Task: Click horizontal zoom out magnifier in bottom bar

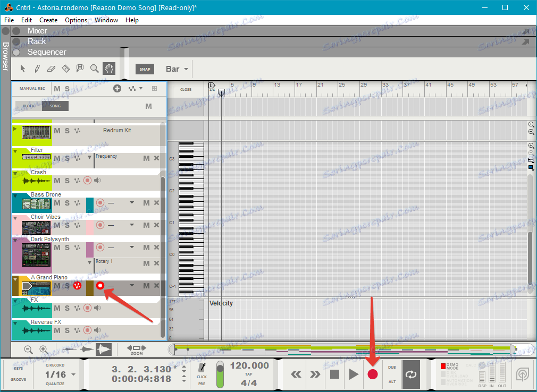Action: pyautogui.click(x=28, y=350)
